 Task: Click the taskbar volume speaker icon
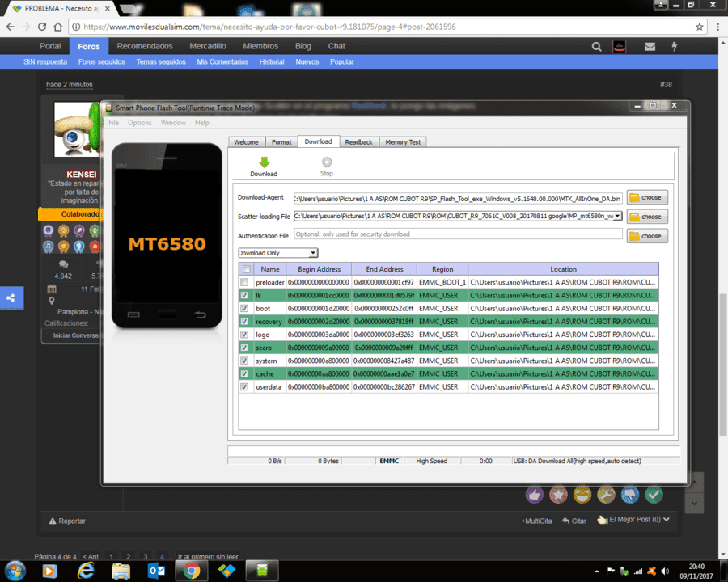point(665,571)
